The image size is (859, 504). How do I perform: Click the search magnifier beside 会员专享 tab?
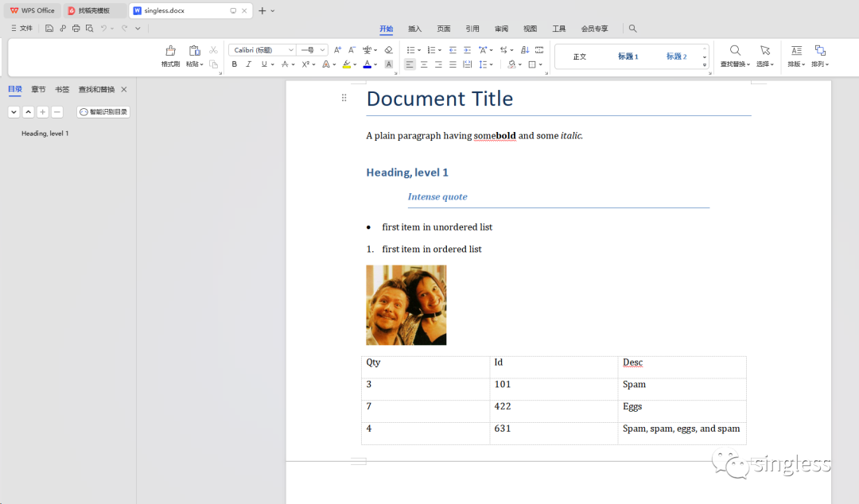pos(632,29)
